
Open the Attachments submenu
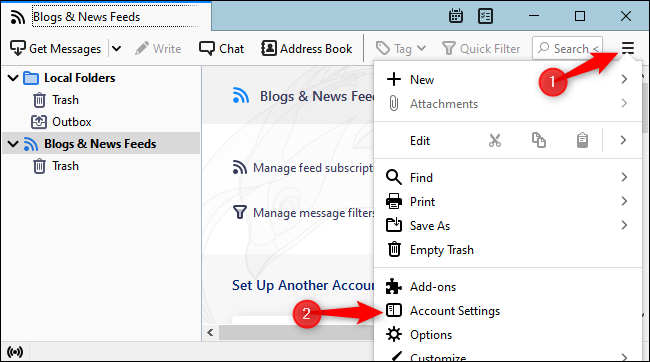click(x=508, y=103)
